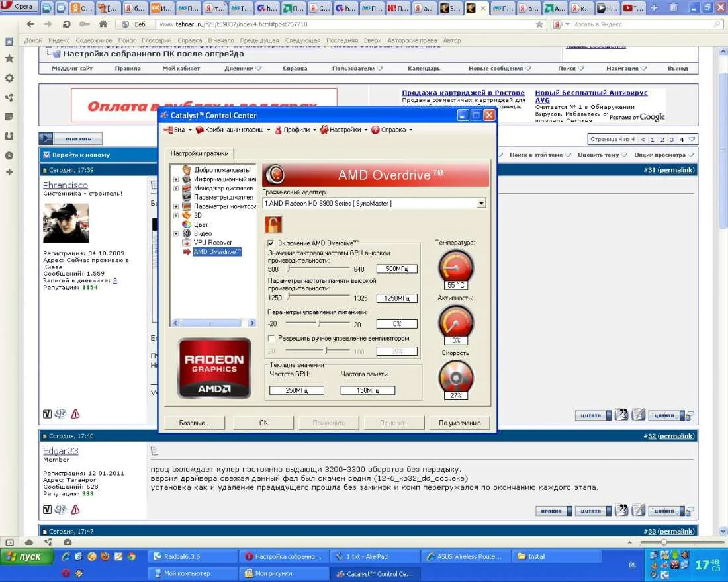Open Продажа картриджей в Ростове ad link

(463, 93)
